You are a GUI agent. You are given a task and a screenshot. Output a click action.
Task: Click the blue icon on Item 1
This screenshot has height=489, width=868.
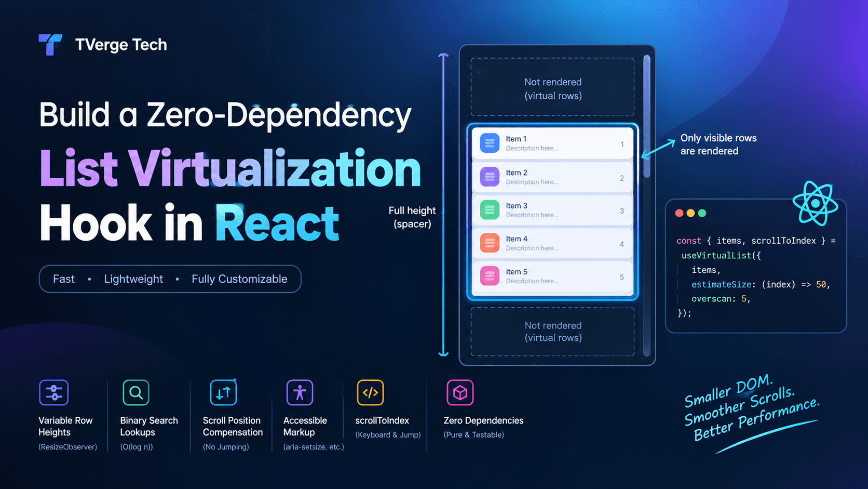click(490, 143)
